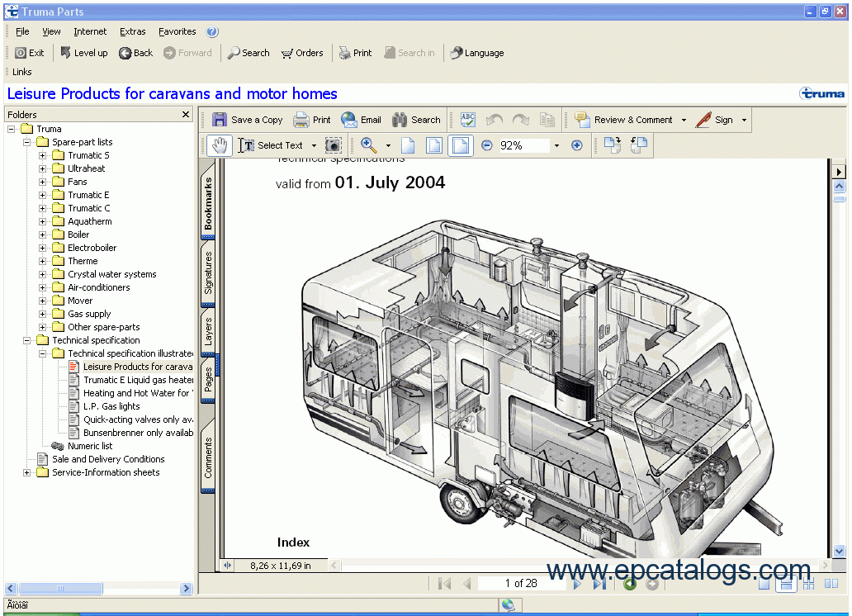This screenshot has height=616, width=852.
Task: Click the Review & Comment note icon
Action: [583, 120]
